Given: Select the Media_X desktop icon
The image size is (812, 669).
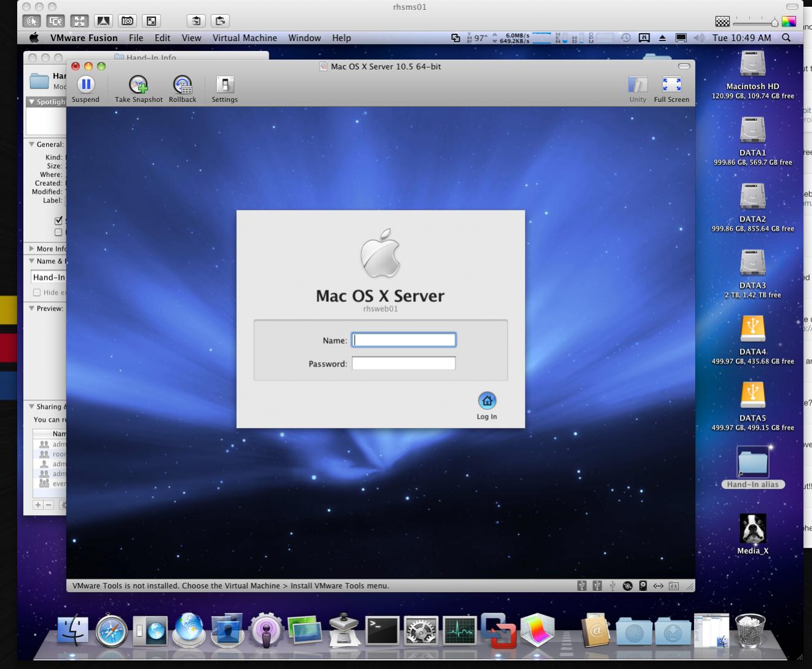Looking at the screenshot, I should pos(752,529).
